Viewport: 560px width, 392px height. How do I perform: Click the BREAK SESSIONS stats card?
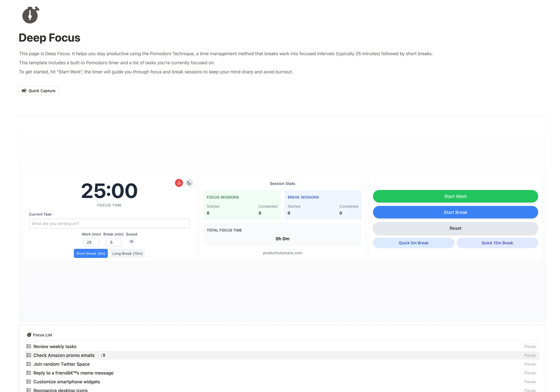click(x=323, y=205)
